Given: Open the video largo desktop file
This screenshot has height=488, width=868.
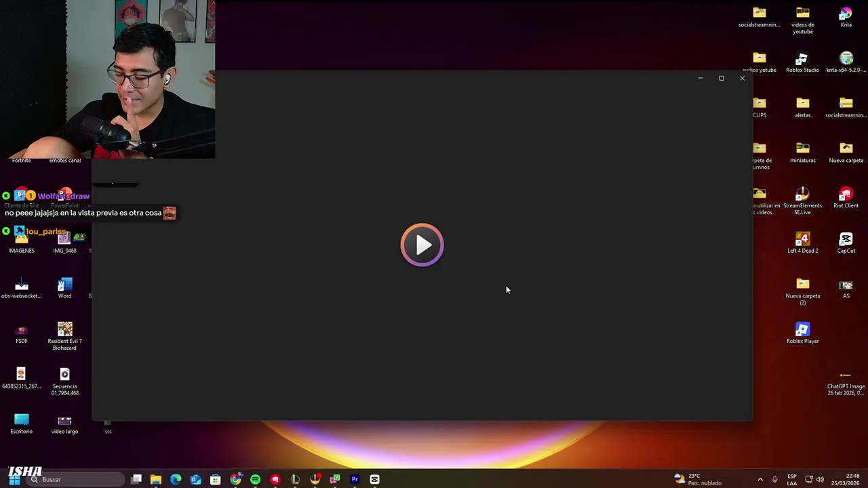Looking at the screenshot, I should 64,424.
